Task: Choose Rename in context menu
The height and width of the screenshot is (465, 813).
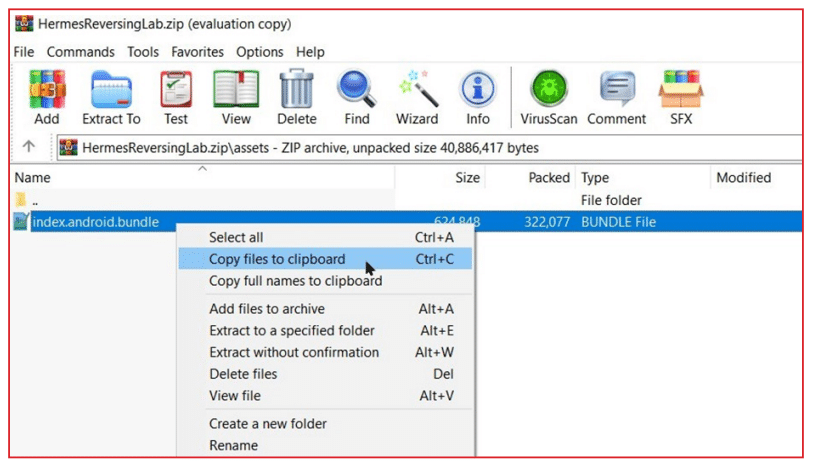Action: point(325,445)
